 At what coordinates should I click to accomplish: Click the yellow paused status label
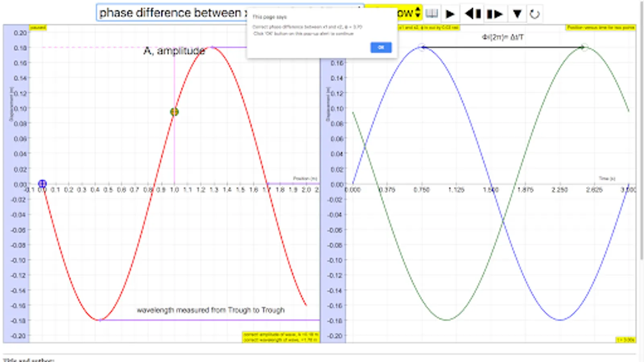tap(38, 27)
